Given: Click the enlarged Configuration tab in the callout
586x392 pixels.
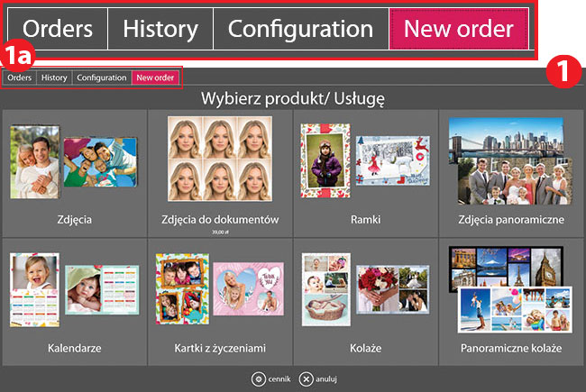Looking at the screenshot, I should pyautogui.click(x=300, y=29).
